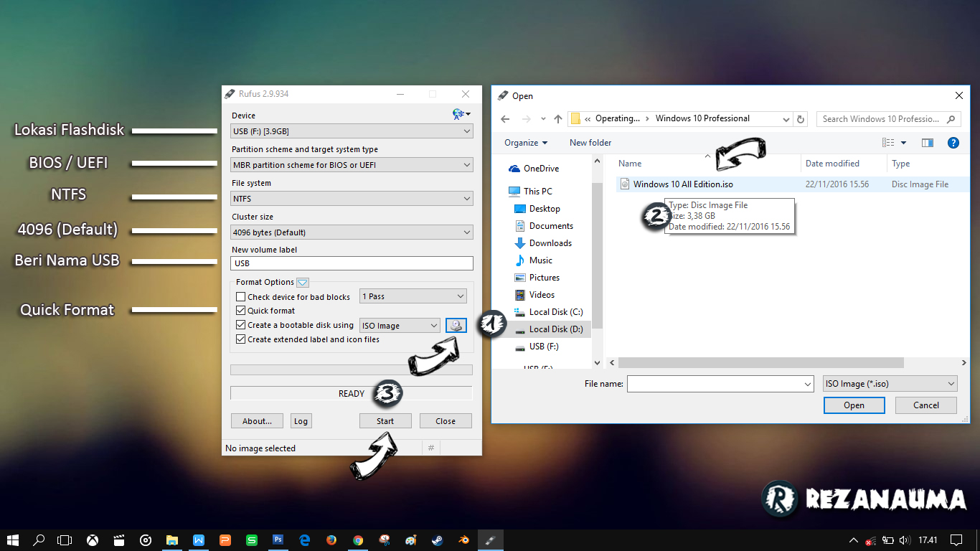Toggle the preview pane icon in Open dialog
The width and height of the screenshot is (980, 551).
tap(928, 143)
